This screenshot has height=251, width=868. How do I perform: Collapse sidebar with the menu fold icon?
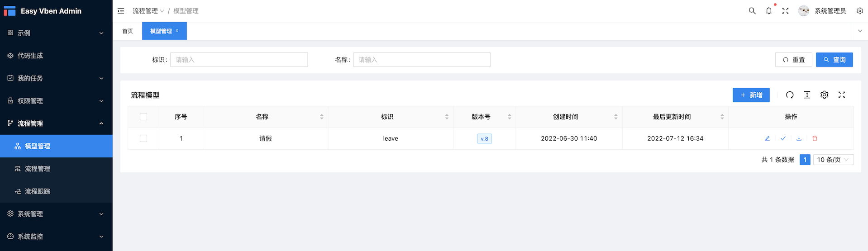click(x=121, y=11)
